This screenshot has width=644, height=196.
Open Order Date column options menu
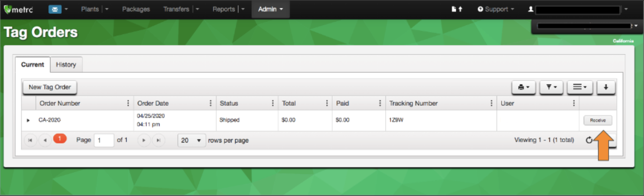(x=210, y=103)
